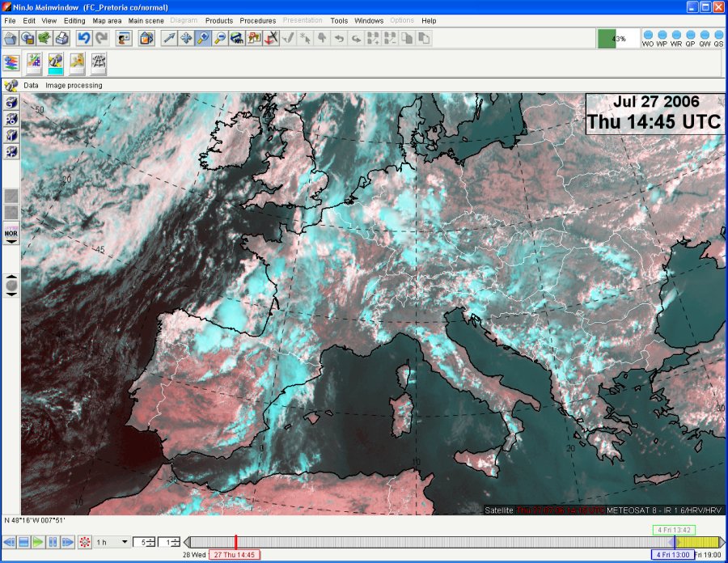Click the red arrow with crossed lines icon
Screen dimensions: 728x563
271,38
